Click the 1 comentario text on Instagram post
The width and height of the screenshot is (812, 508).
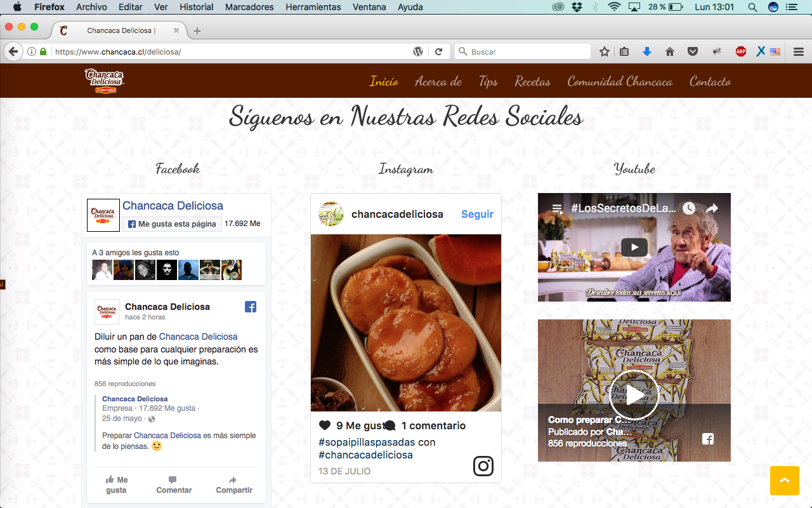tap(433, 425)
